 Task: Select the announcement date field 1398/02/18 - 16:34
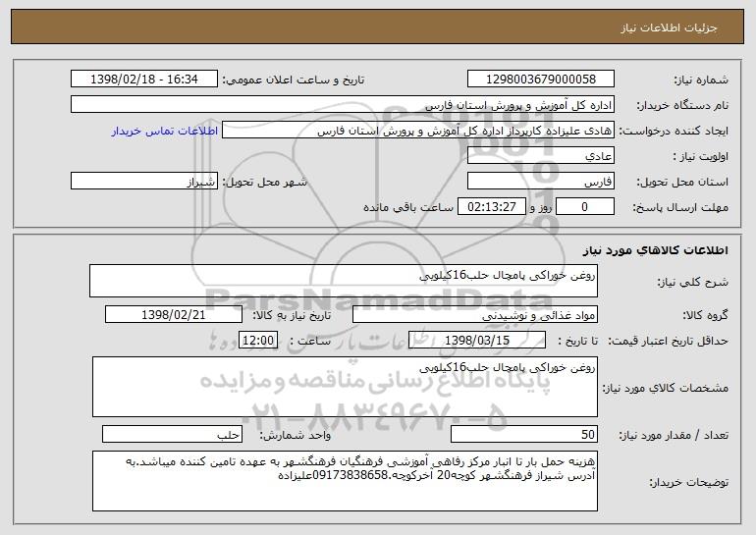[x=144, y=80]
